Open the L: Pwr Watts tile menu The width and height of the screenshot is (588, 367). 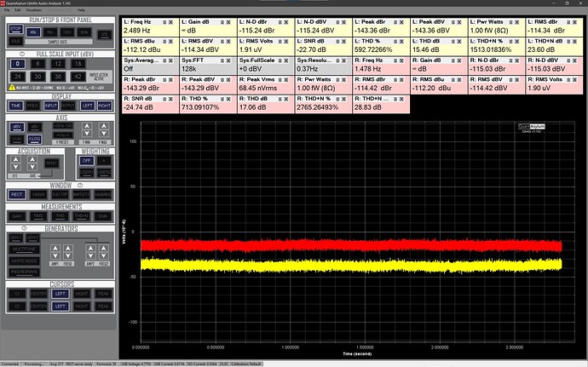(x=511, y=22)
